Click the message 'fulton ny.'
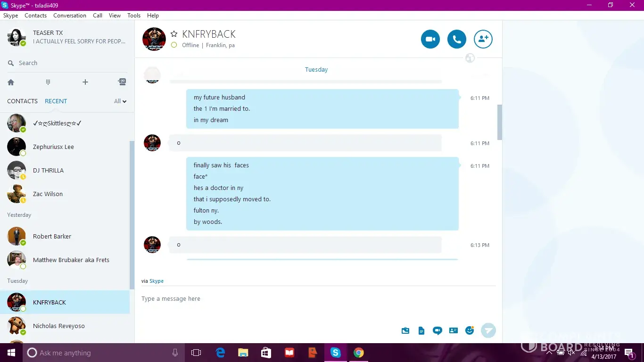This screenshot has width=644, height=362. [206, 211]
